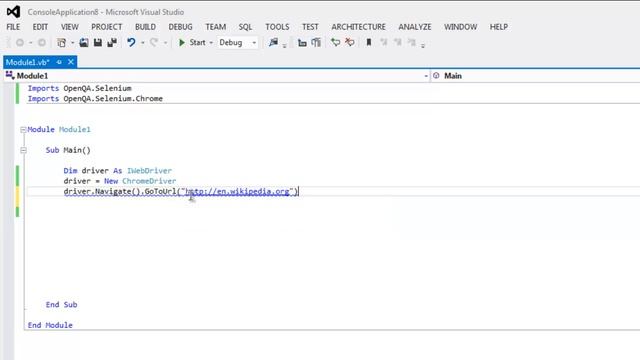Open the Redo history dropdown arrow
Viewport: 640px width, 360px height.
[165, 43]
